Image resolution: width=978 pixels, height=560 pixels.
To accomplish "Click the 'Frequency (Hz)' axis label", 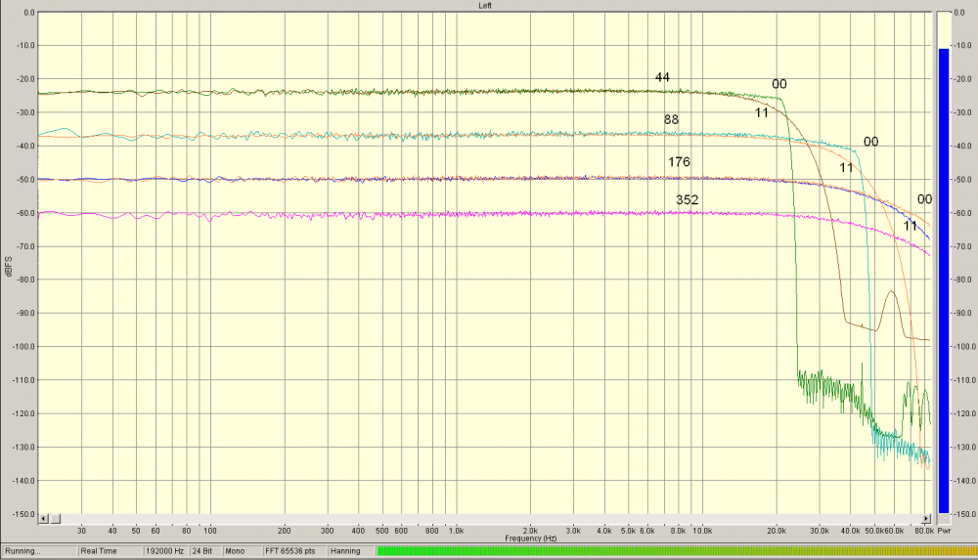I will point(531,538).
